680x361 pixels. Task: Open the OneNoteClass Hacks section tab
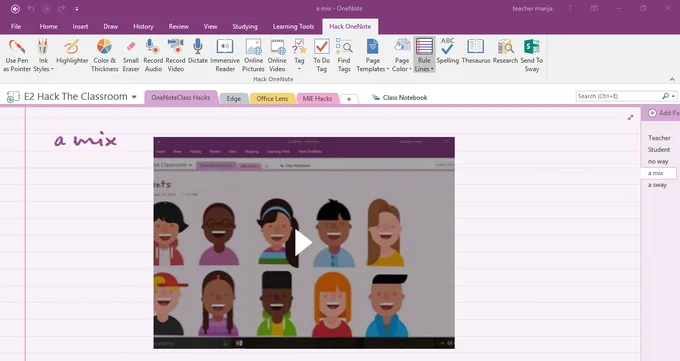[180, 98]
